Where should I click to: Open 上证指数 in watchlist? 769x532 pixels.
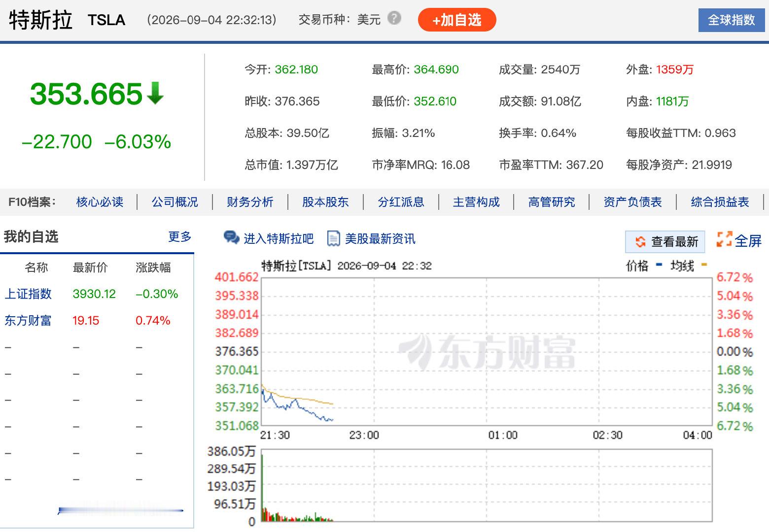(x=28, y=294)
